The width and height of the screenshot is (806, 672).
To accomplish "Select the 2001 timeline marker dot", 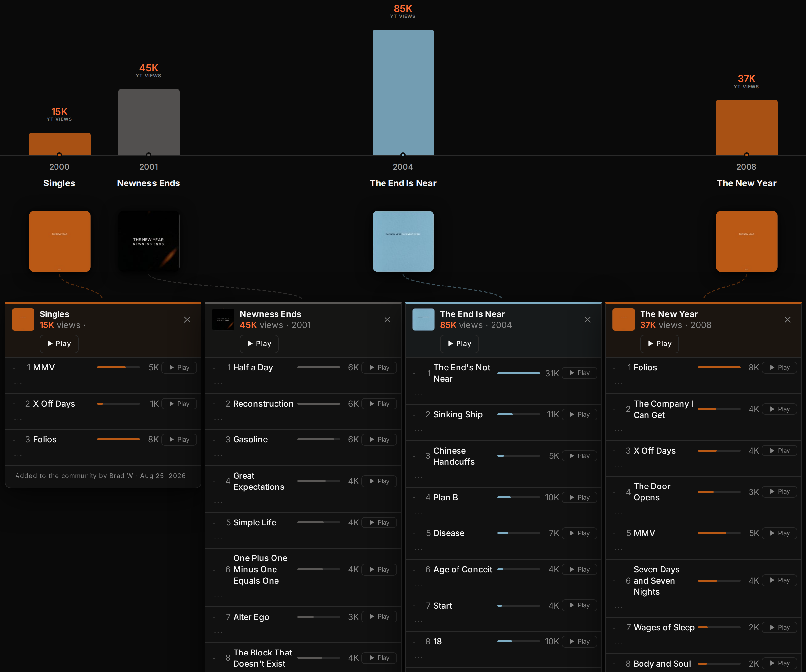I will coord(149,155).
